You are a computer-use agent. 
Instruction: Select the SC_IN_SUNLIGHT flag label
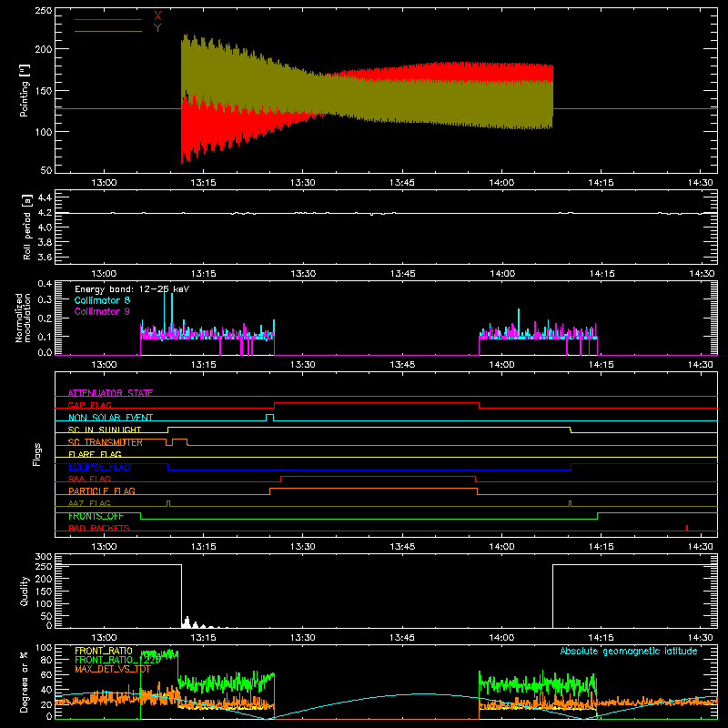105,430
